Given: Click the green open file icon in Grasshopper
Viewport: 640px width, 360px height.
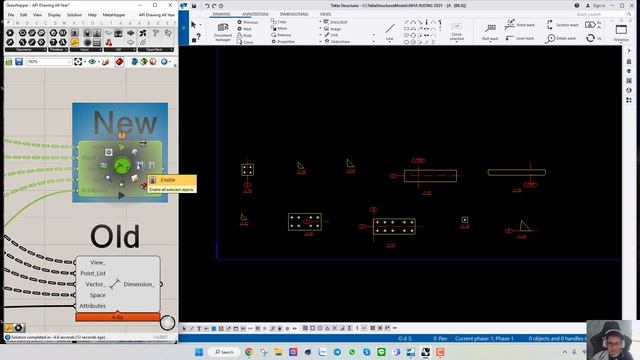Looking at the screenshot, I should 9,62.
